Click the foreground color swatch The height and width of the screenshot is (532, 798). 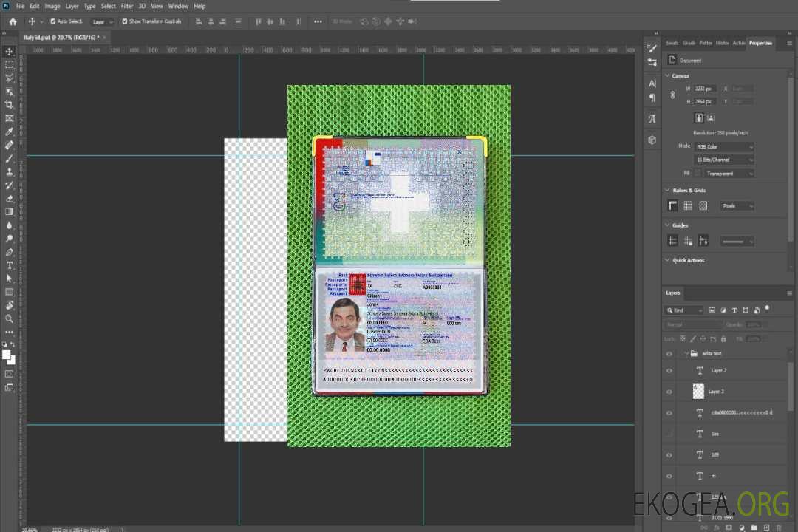pos(6,355)
